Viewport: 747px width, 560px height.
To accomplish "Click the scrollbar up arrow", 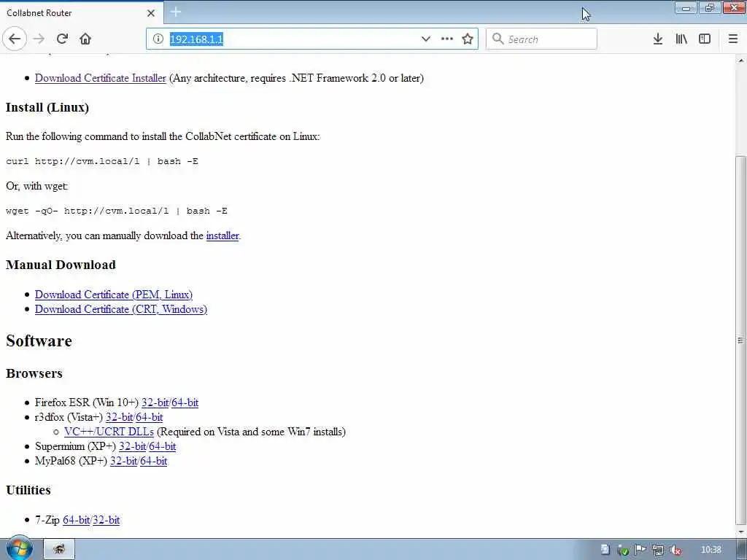I will 741,61.
